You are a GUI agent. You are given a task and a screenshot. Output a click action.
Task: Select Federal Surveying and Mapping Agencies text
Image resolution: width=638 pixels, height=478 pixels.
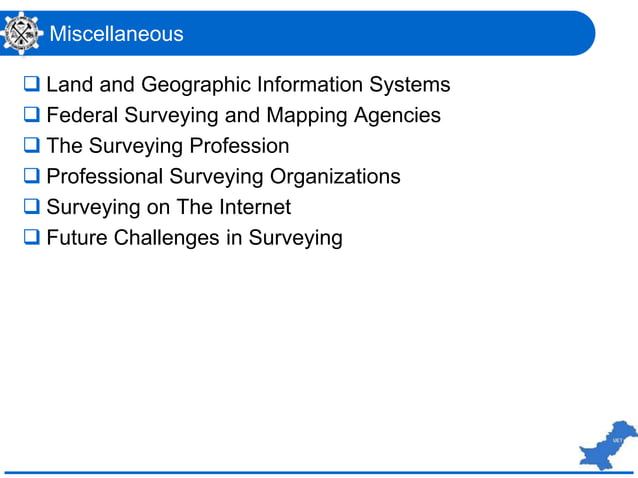[x=243, y=116]
